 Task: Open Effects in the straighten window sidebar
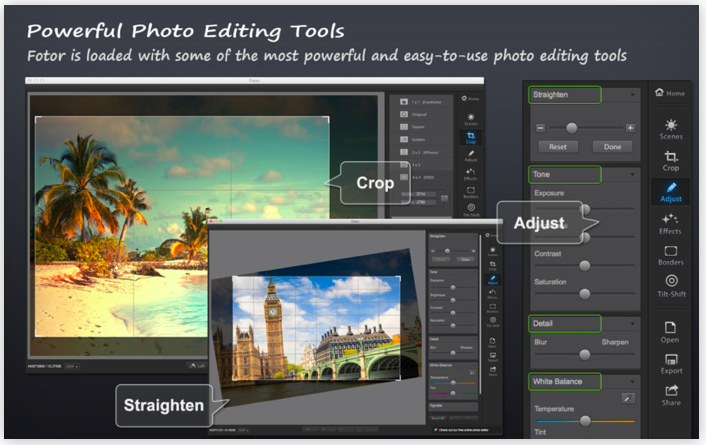pos(493,294)
